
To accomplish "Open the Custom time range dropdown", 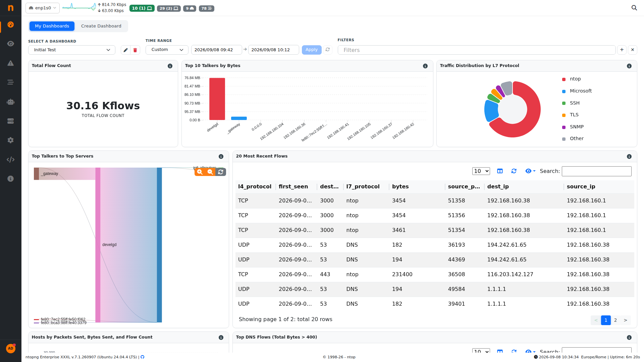I will pos(167,50).
